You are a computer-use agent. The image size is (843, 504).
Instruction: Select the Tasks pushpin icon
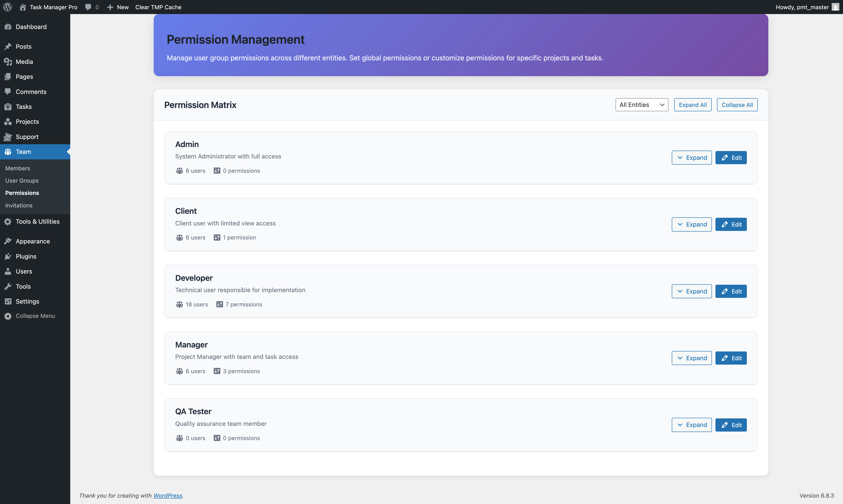coord(8,106)
